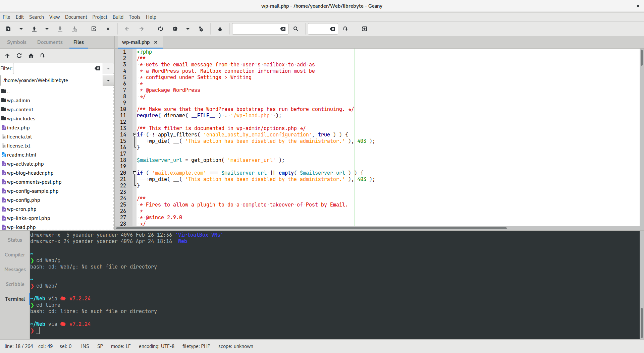This screenshot has width=644, height=353.
Task: Open the Edit menu
Action: coord(20,17)
